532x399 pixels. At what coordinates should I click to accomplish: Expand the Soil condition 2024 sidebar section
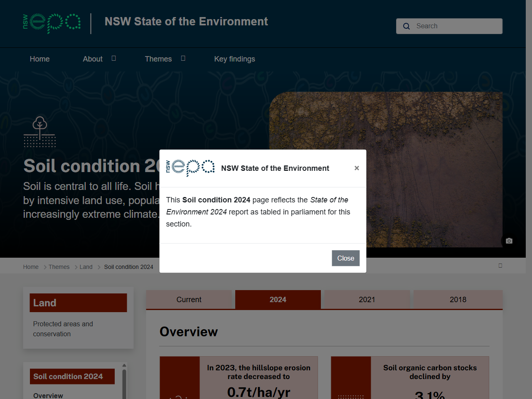click(x=72, y=376)
